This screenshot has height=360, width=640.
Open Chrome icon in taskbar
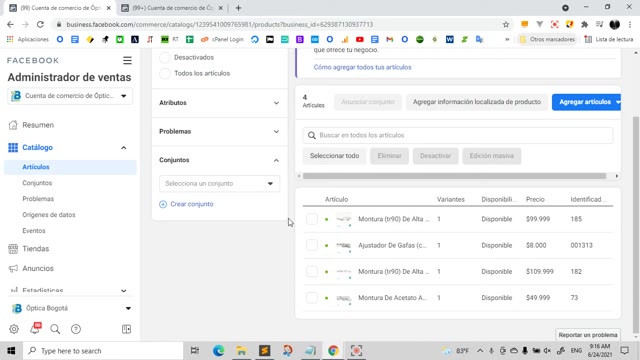click(333, 351)
